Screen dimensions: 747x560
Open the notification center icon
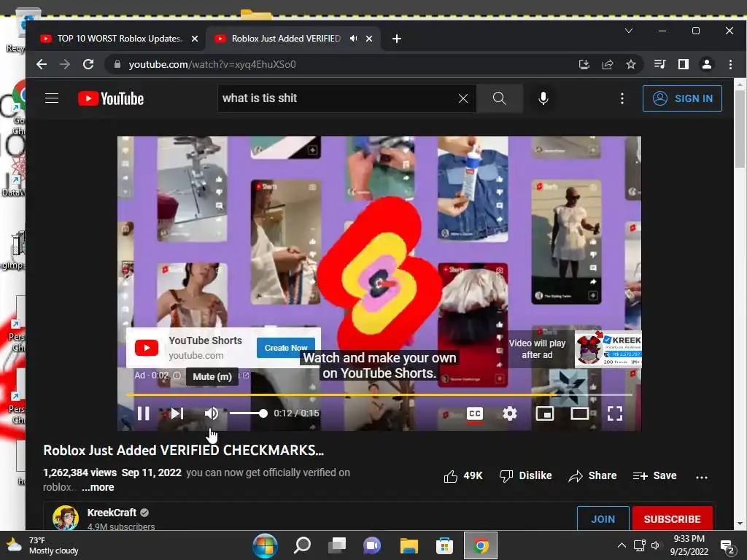(x=727, y=547)
